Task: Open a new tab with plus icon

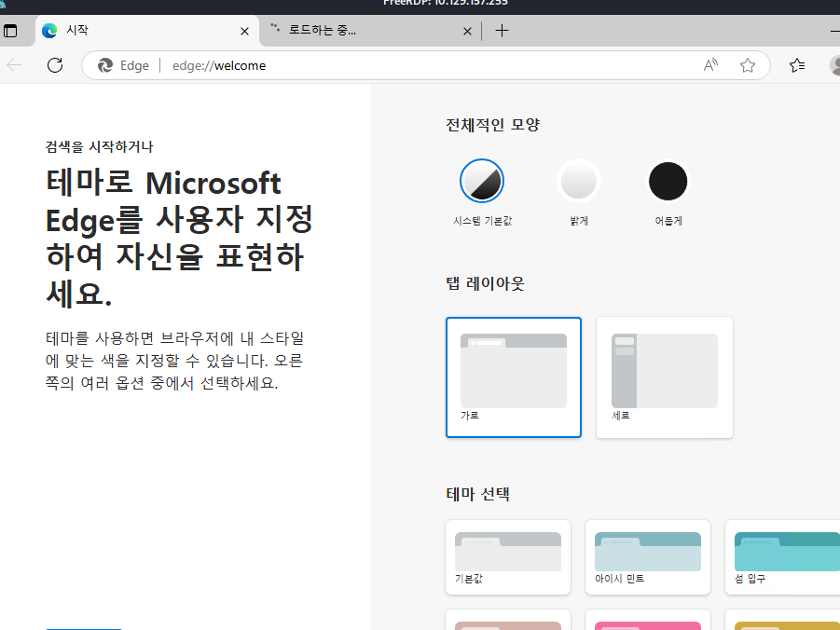Action: (x=502, y=31)
